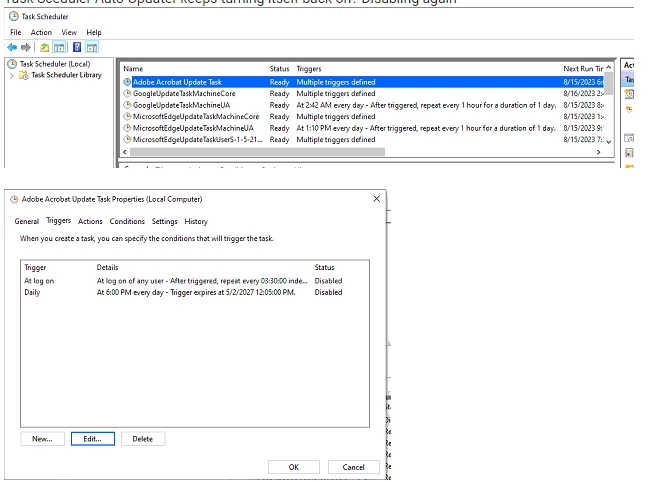
Task: Select the Daily trigger row
Action: click(x=195, y=292)
